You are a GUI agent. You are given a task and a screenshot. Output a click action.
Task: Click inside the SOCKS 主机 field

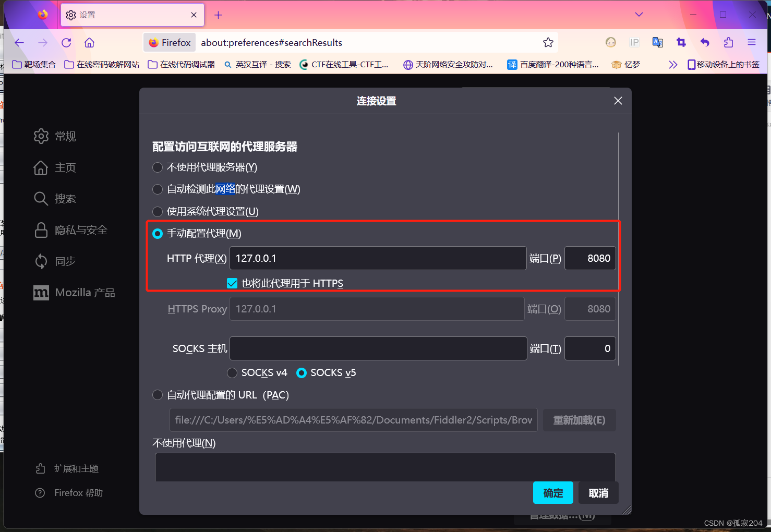coord(378,348)
